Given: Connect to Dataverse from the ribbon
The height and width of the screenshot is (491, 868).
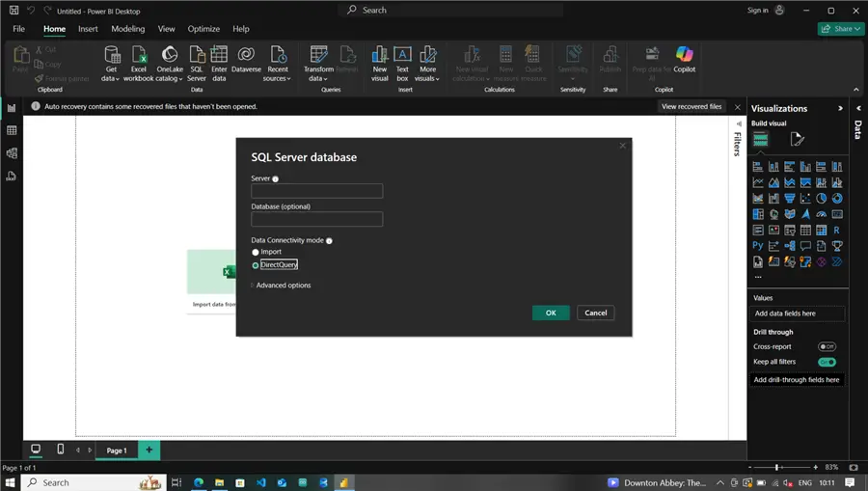Looking at the screenshot, I should click(x=246, y=59).
